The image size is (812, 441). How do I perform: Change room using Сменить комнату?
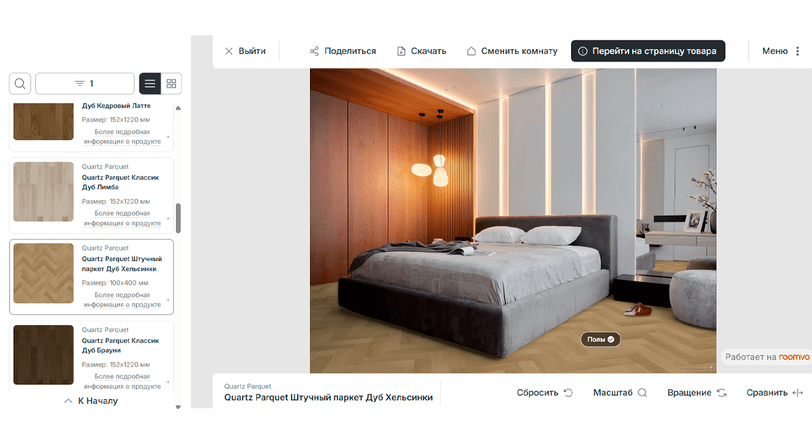click(511, 51)
